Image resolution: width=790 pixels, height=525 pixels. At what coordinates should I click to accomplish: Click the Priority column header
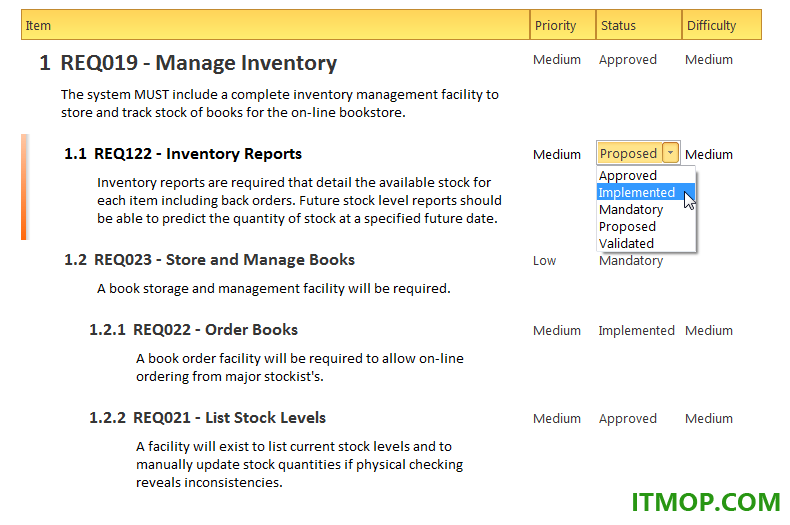pos(563,25)
